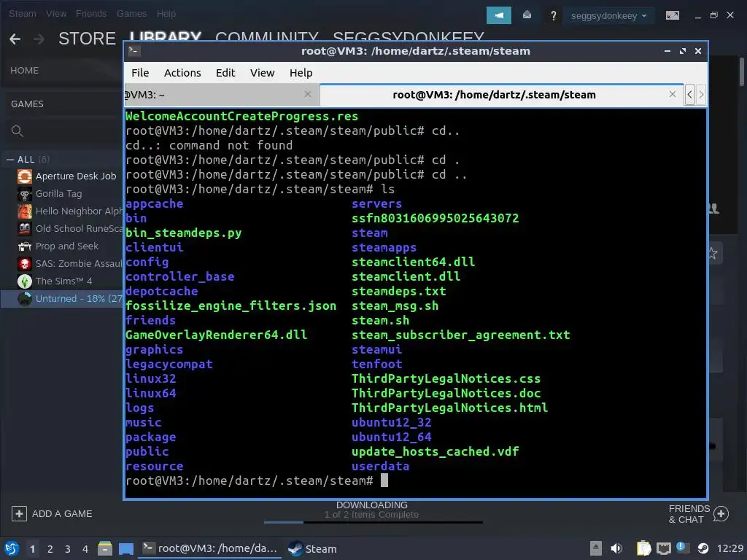Viewport: 747px width, 560px height.
Task: Select Gorilla Tag in library
Action: click(x=58, y=194)
